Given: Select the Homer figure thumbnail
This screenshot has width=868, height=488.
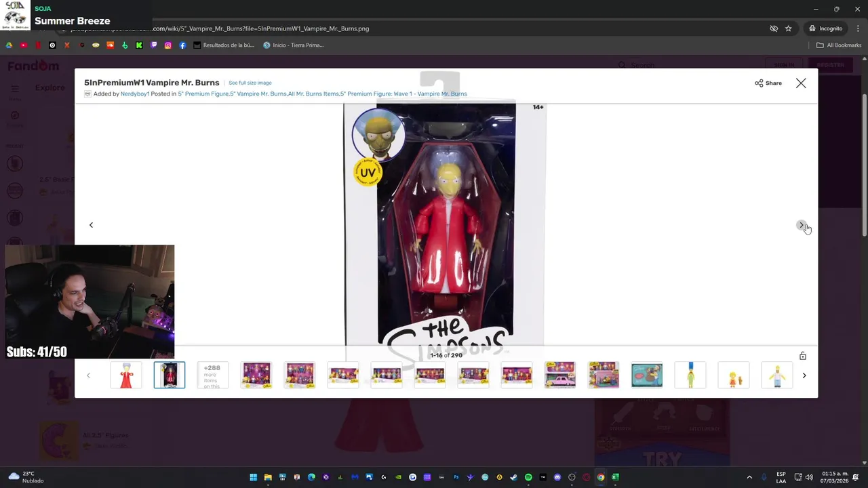Looking at the screenshot, I should [x=777, y=375].
